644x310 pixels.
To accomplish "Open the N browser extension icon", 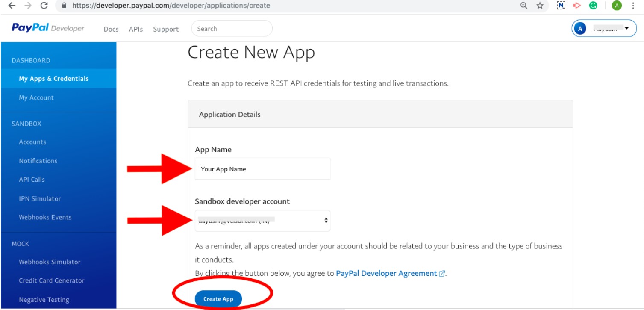I will pyautogui.click(x=561, y=6).
